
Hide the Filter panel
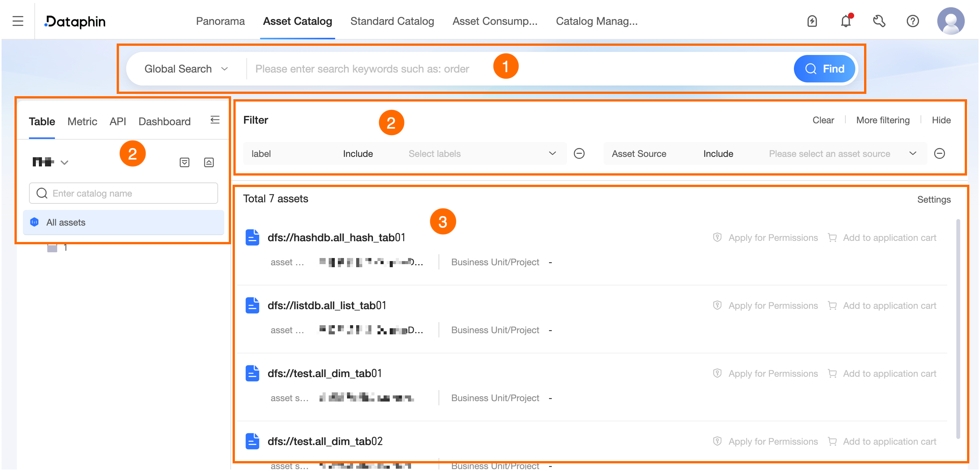click(941, 120)
